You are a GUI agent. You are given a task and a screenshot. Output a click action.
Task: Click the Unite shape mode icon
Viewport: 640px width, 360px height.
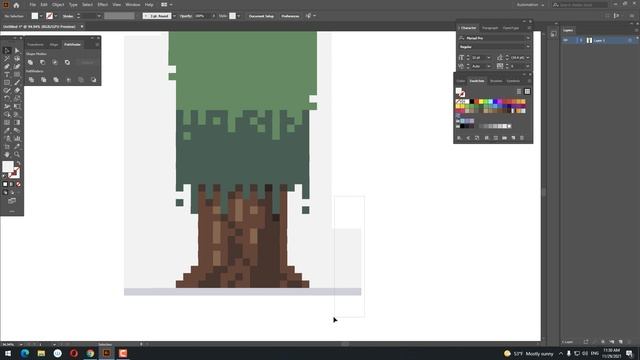pos(31,62)
